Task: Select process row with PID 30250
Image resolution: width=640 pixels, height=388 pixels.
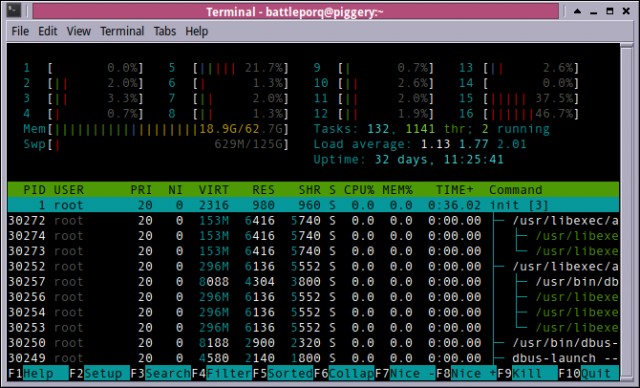Action: (313, 343)
